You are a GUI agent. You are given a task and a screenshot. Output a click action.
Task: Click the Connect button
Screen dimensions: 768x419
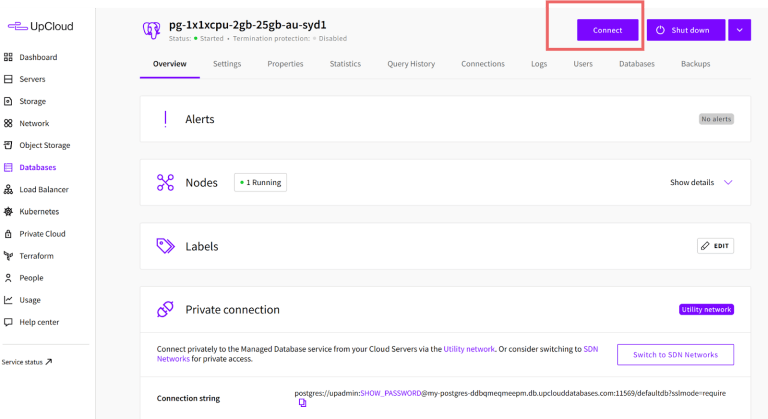[607, 30]
